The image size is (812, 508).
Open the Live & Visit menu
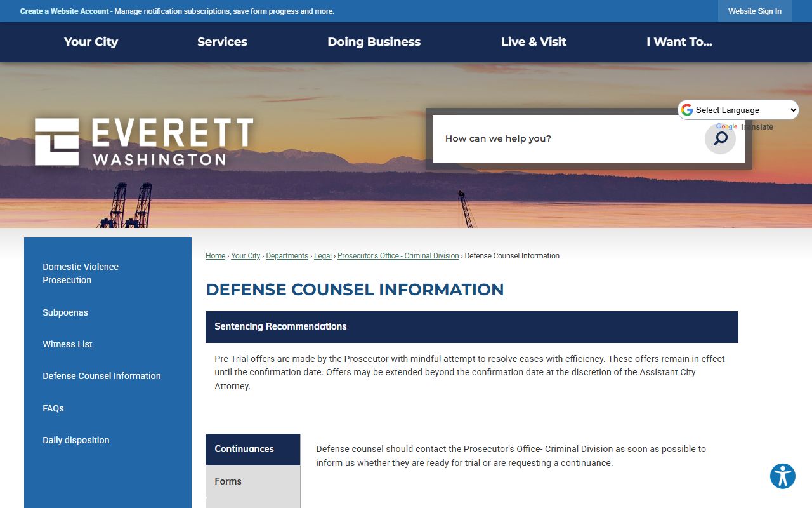click(534, 42)
